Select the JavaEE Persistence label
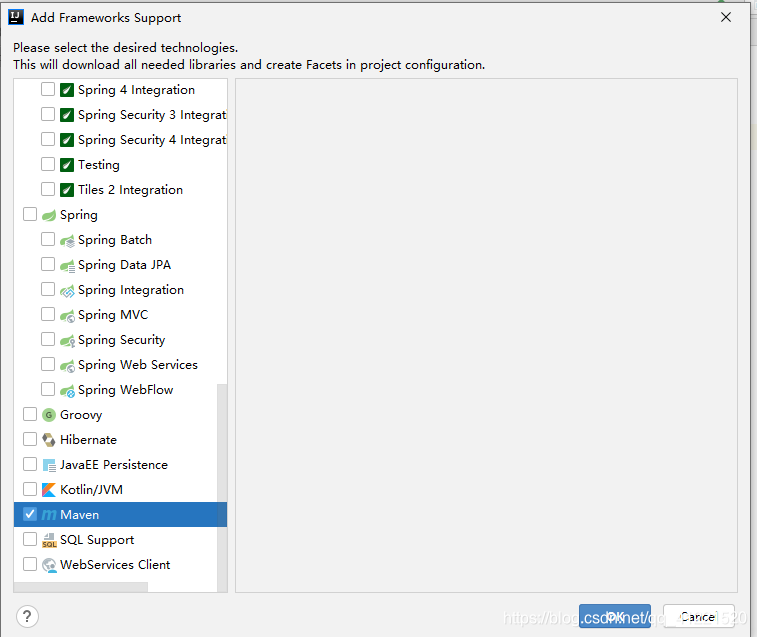757x637 pixels. pyautogui.click(x=114, y=465)
